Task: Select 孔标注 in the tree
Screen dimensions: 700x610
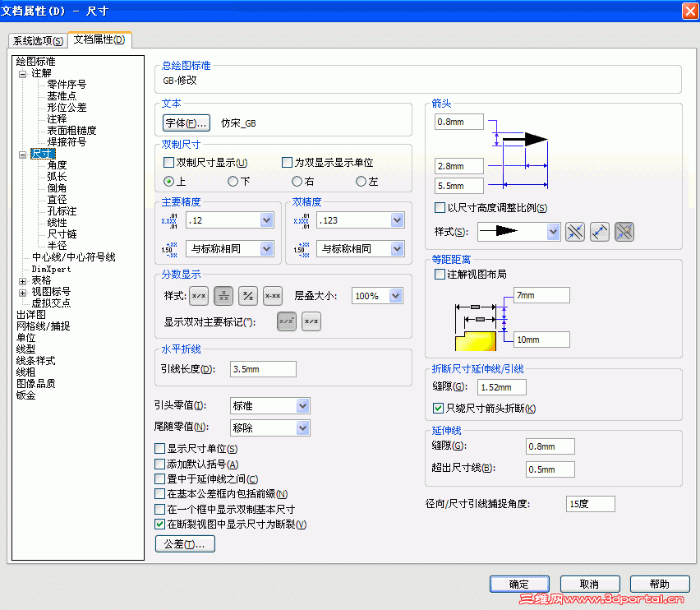Action: coord(62,211)
